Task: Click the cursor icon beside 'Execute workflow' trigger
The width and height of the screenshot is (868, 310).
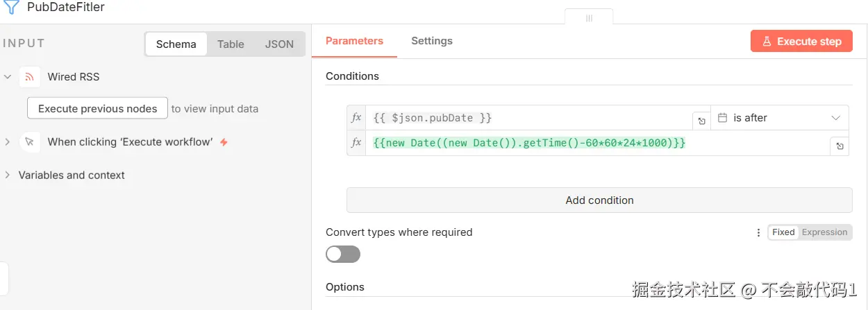Action: [30, 142]
